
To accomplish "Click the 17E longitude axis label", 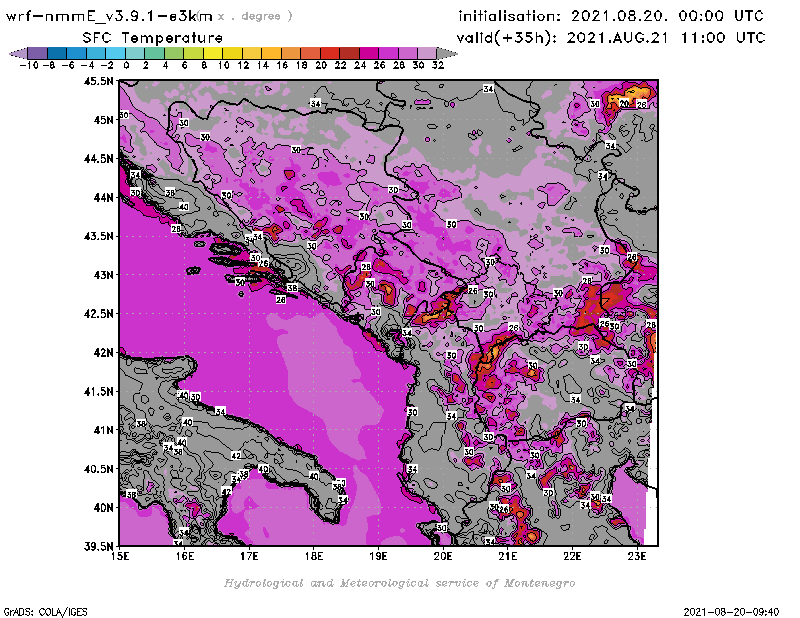I will click(249, 556).
